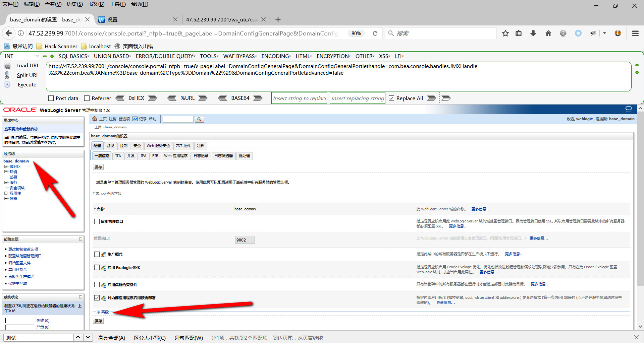Toggle the Exalogic optimization checkbox
The image size is (644, 343).
click(97, 267)
